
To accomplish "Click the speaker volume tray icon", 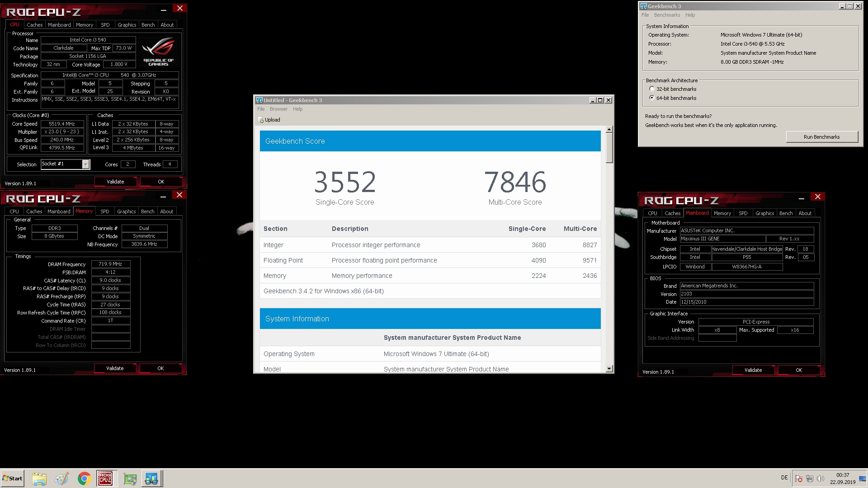I will click(821, 479).
